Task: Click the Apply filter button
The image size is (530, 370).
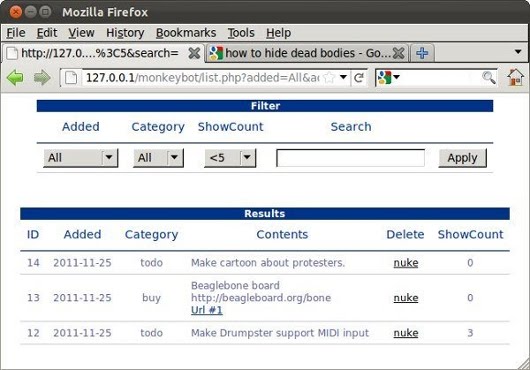Action: click(462, 158)
